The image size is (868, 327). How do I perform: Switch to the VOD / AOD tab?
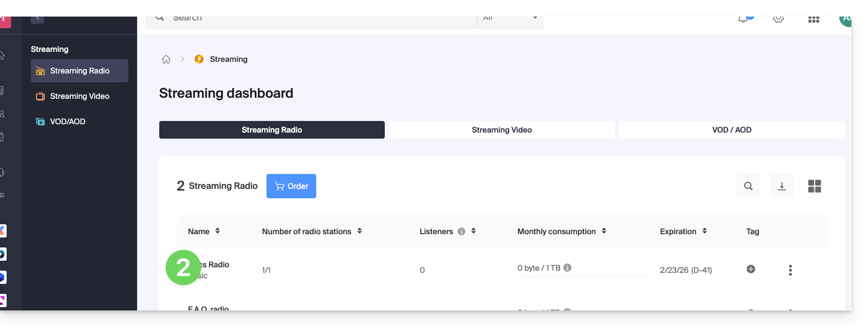click(x=731, y=130)
